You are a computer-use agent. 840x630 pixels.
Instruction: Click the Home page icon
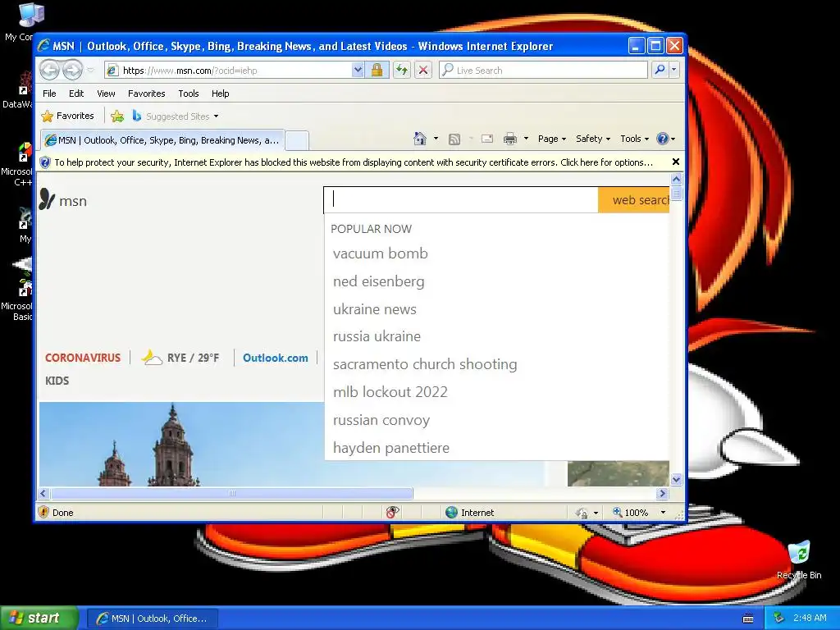click(x=420, y=139)
